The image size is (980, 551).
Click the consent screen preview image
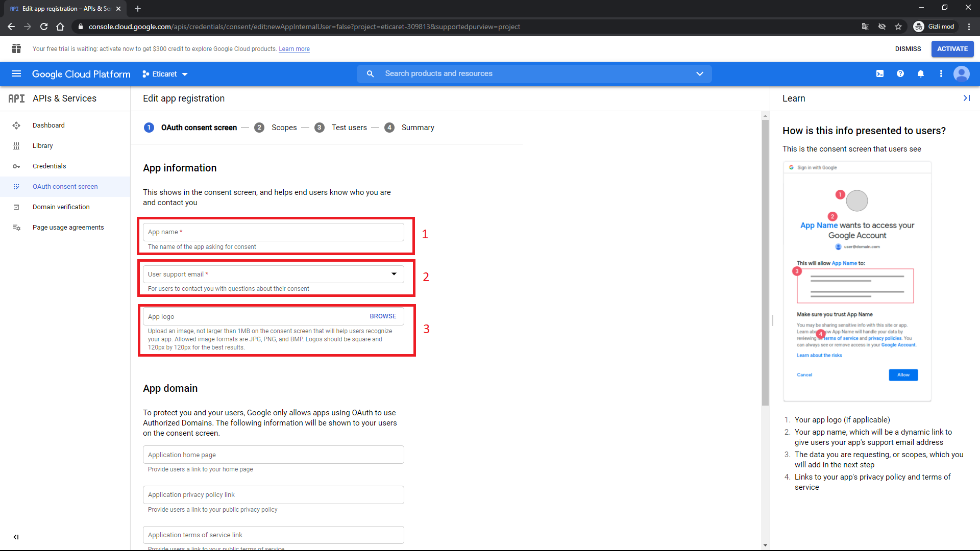point(857,282)
